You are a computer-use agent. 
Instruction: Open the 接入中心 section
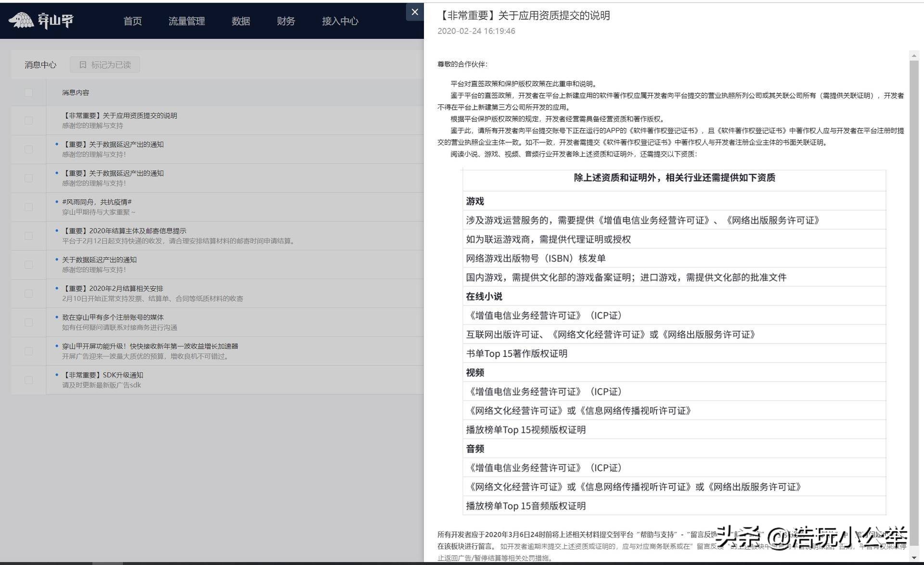click(340, 21)
